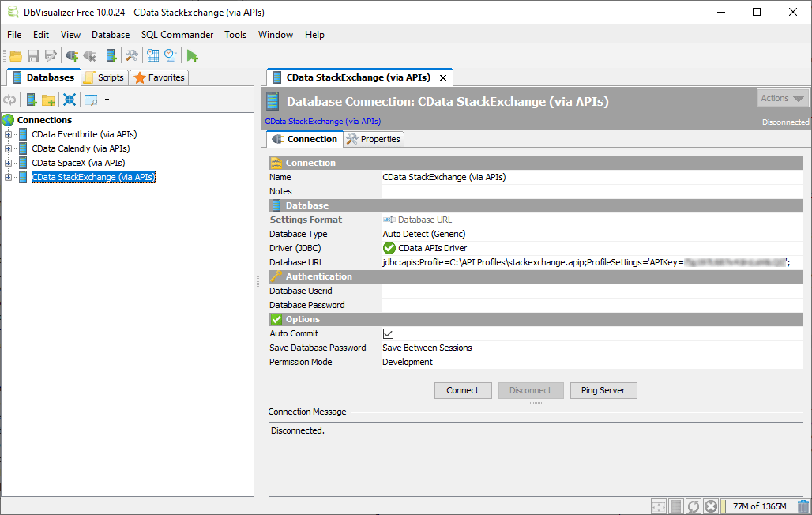
Task: Click the create folder icon in Databases tab
Action: [x=48, y=100]
